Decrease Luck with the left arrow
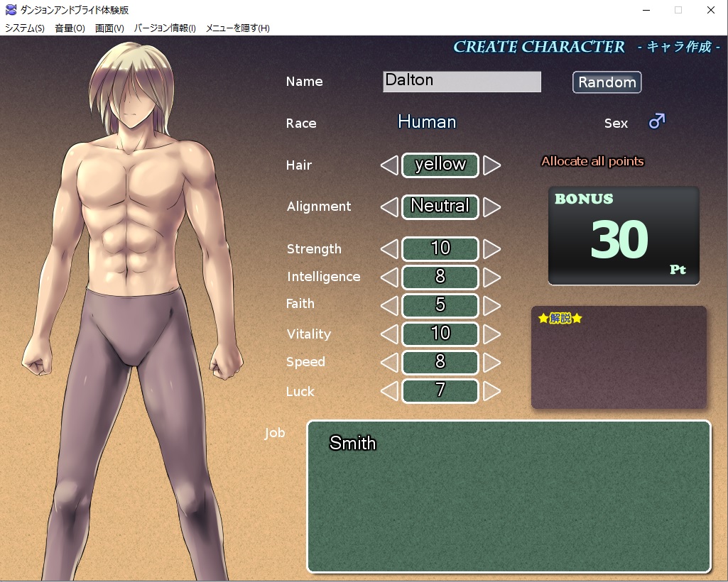 click(389, 391)
